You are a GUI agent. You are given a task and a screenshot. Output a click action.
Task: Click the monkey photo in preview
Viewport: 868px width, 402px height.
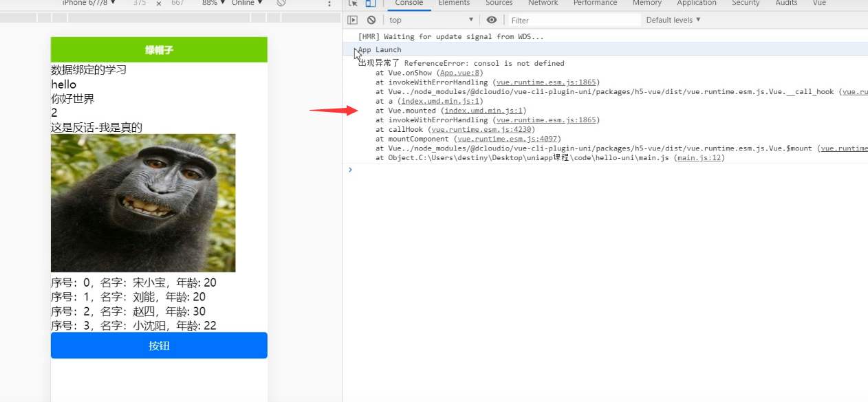tap(143, 203)
